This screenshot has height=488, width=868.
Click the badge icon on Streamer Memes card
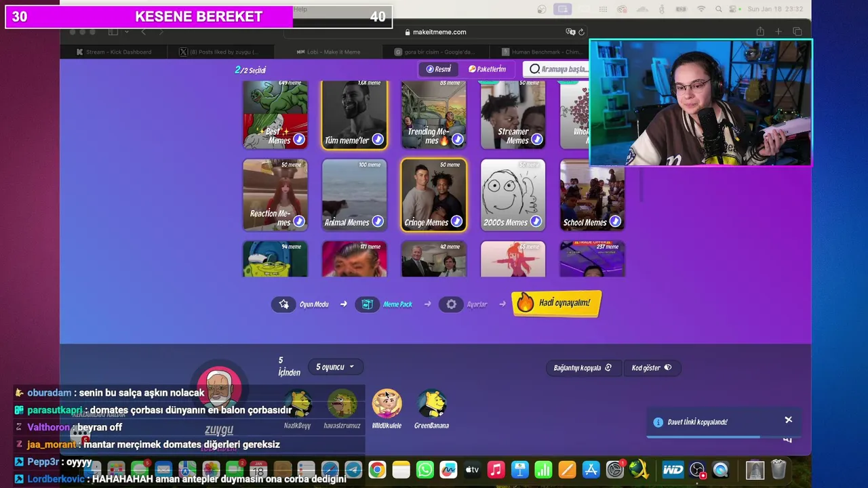tap(537, 140)
